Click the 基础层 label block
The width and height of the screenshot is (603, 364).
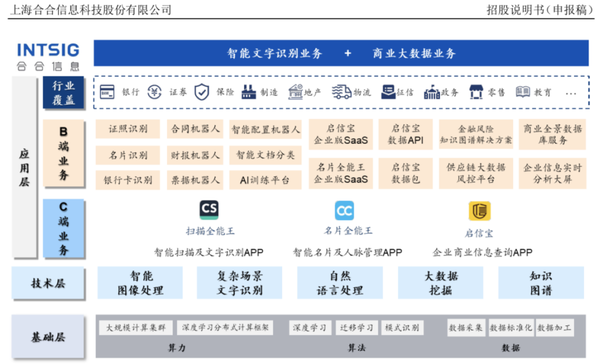[x=48, y=337]
